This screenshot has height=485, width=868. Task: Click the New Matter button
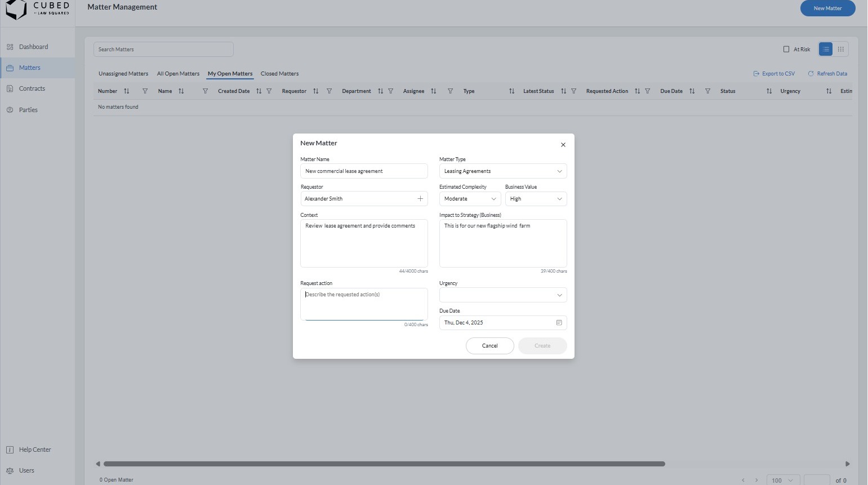827,8
